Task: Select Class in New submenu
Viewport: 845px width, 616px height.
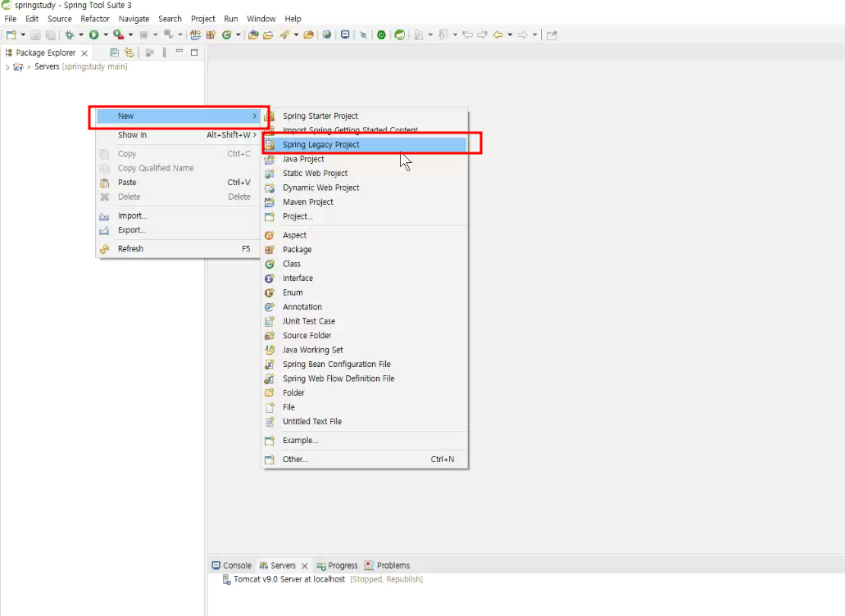Action: (364, 264)
